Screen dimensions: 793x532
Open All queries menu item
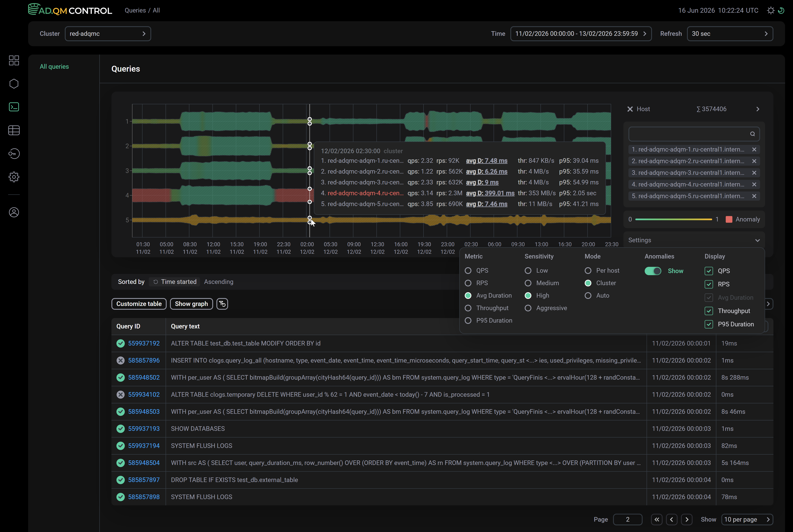pos(54,67)
